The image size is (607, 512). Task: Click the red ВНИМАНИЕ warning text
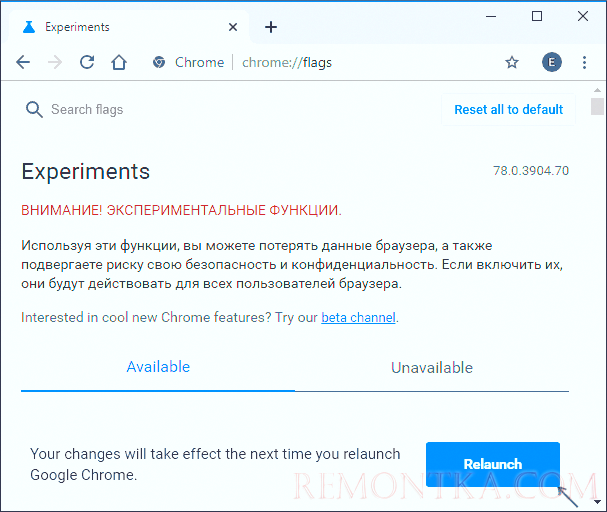pos(181,210)
